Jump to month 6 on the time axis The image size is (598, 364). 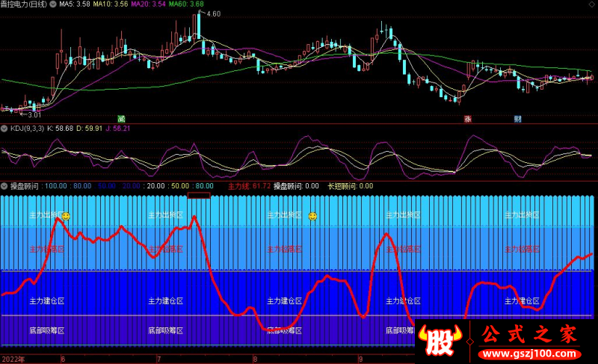point(63,360)
